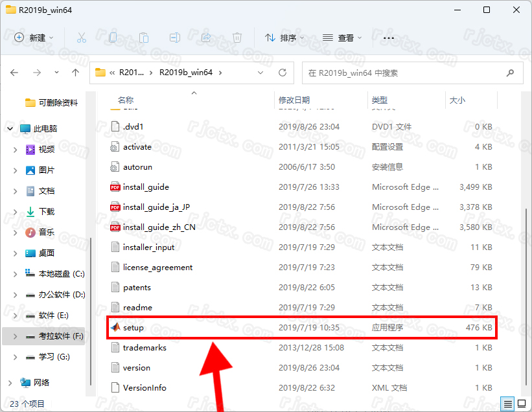Viewport: 532px width, 412px height.
Task: Click the 名称 column header
Action: click(126, 100)
